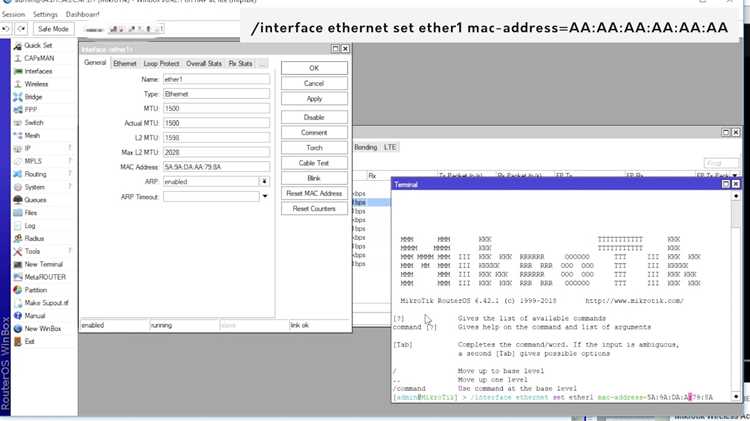Select the LTE tab in Interface List
This screenshot has height=421, width=750.
pyautogui.click(x=390, y=147)
